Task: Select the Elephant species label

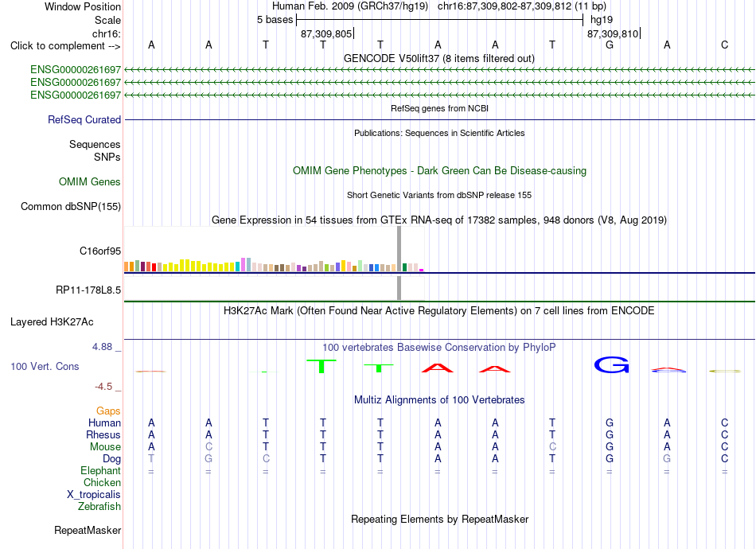Action: pos(100,470)
